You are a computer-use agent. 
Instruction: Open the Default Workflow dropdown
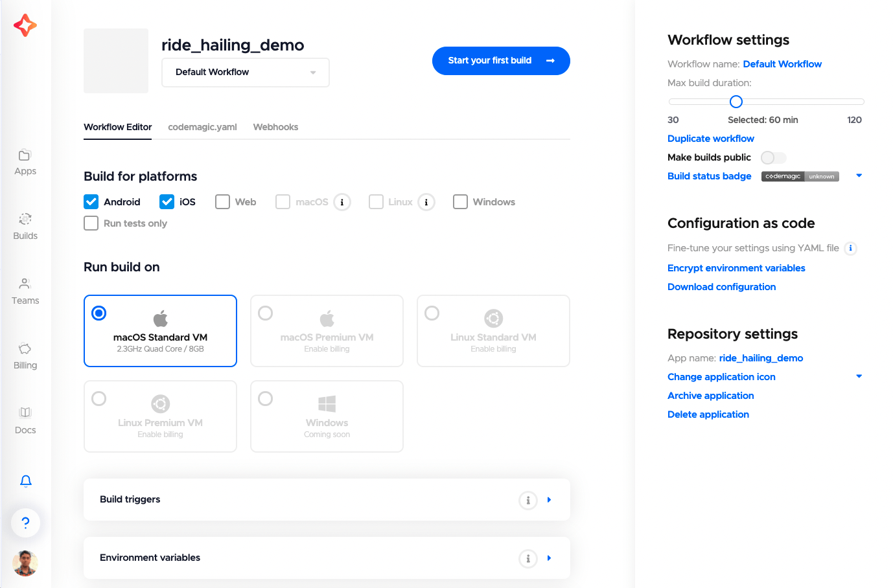tap(245, 72)
